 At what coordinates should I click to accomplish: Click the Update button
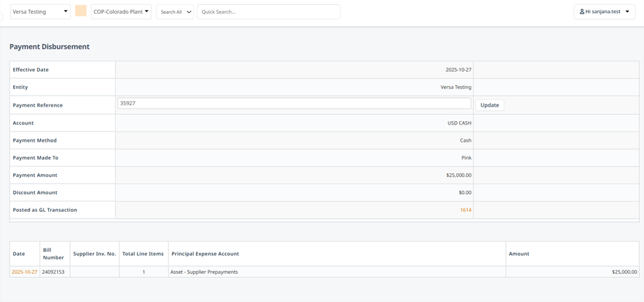coord(490,105)
